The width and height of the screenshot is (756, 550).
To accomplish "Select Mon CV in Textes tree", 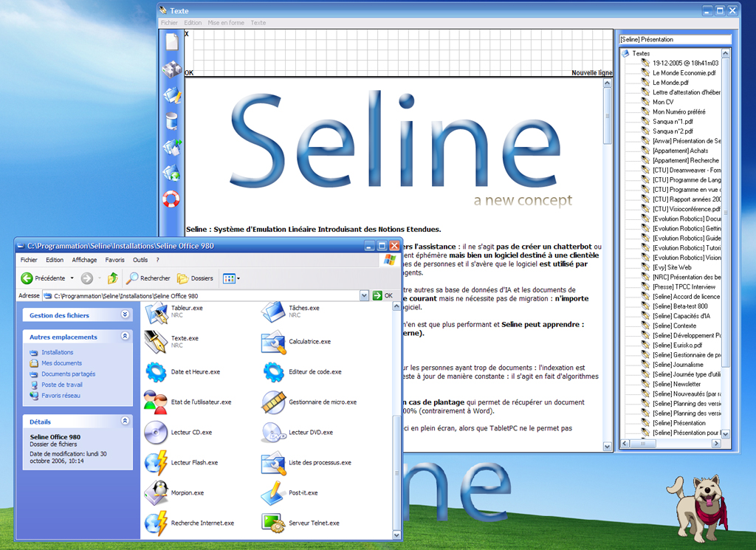I will click(663, 102).
